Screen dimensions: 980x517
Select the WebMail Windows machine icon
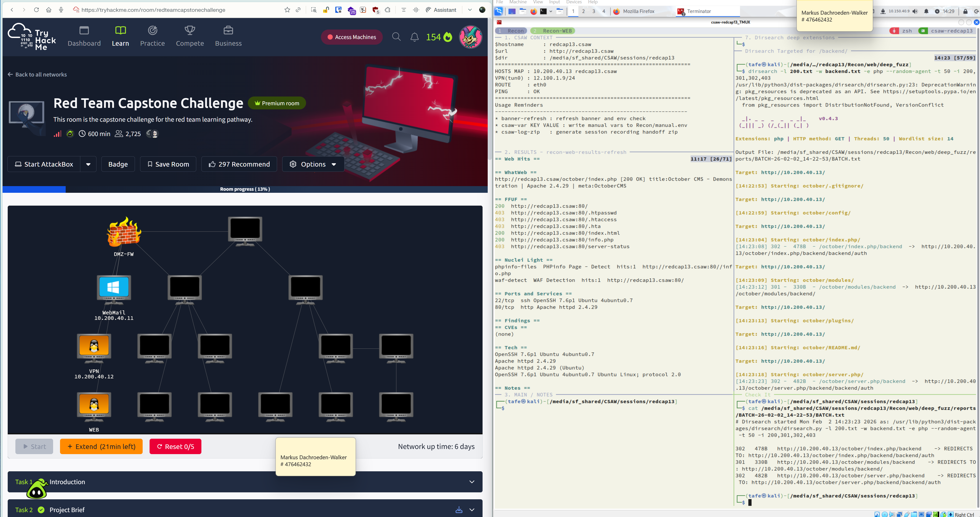(114, 289)
